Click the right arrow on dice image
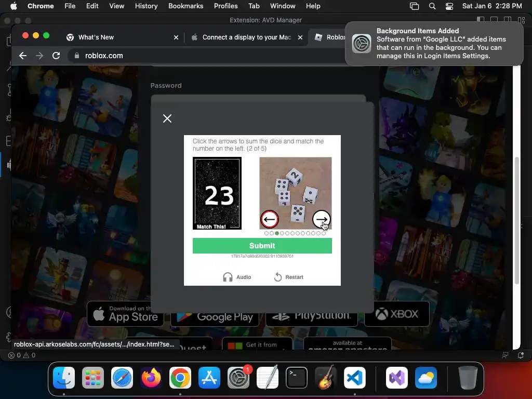The height and width of the screenshot is (399, 532). coord(321,219)
